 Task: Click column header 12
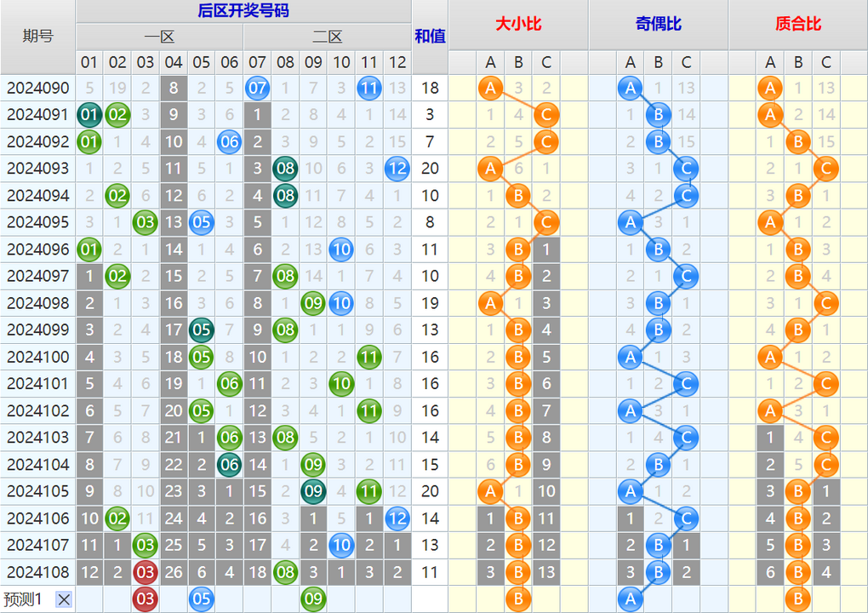point(397,62)
